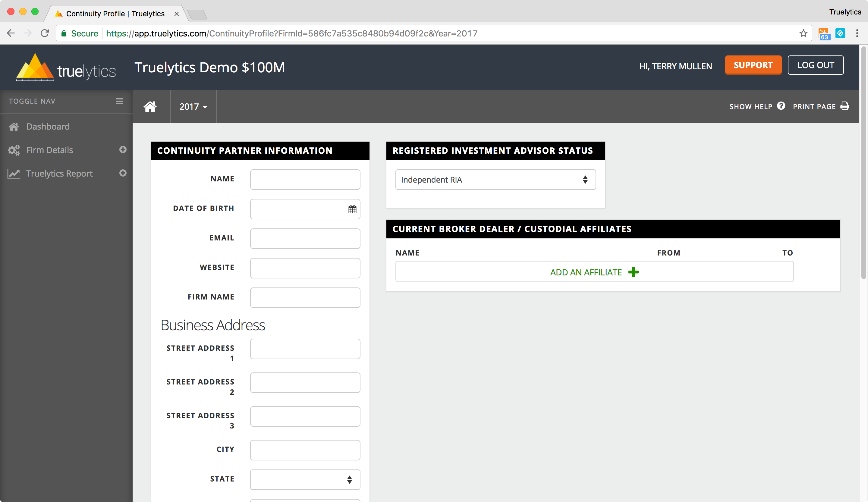Open the State dropdown
The height and width of the screenshot is (502, 868).
pos(305,480)
